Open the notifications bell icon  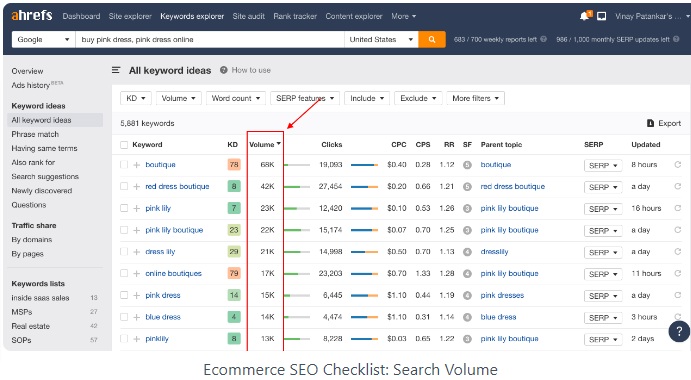(x=585, y=16)
